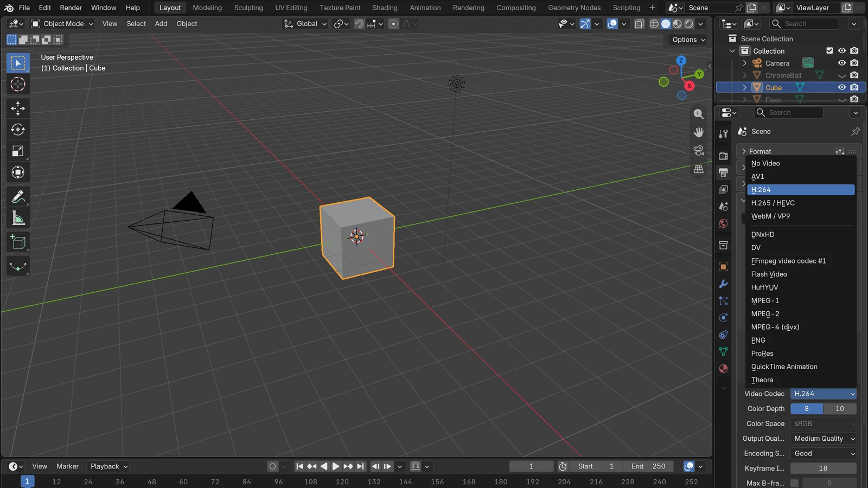Image resolution: width=868 pixels, height=488 pixels.
Task: Uncheck the Collection exclude checkbox
Action: tap(829, 50)
